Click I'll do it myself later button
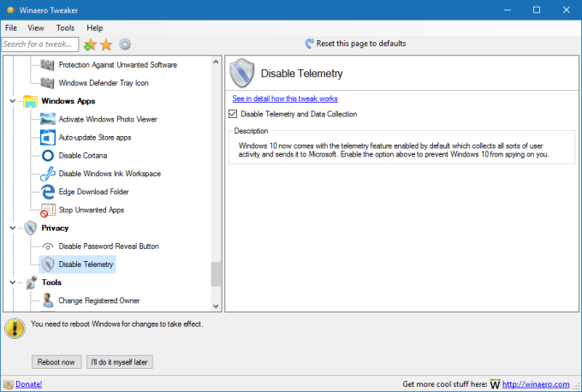 click(x=120, y=362)
